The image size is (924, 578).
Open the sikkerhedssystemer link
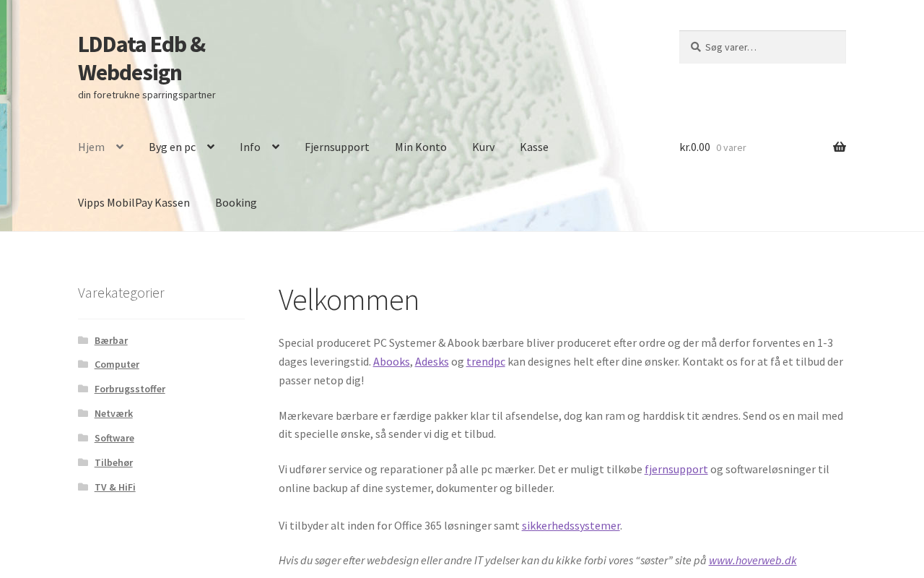tap(570, 526)
